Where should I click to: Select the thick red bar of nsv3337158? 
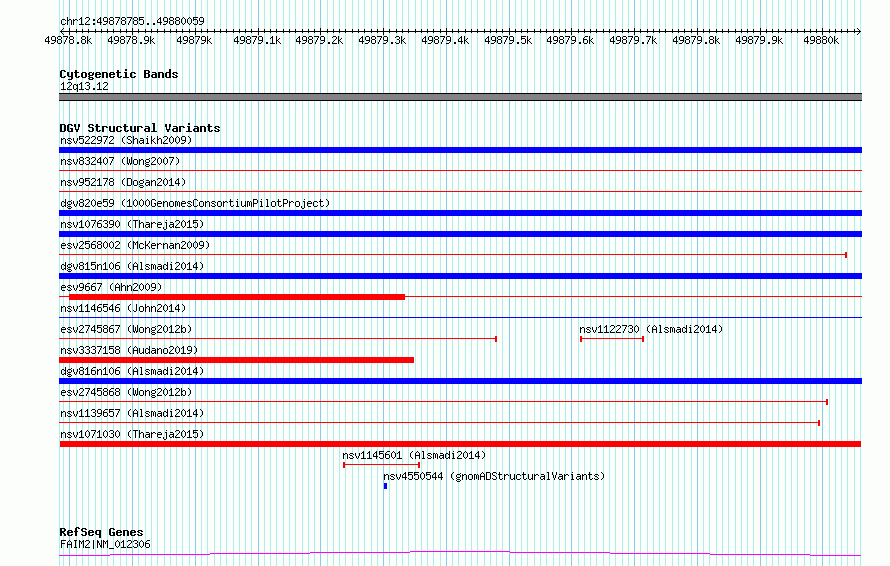(237, 360)
